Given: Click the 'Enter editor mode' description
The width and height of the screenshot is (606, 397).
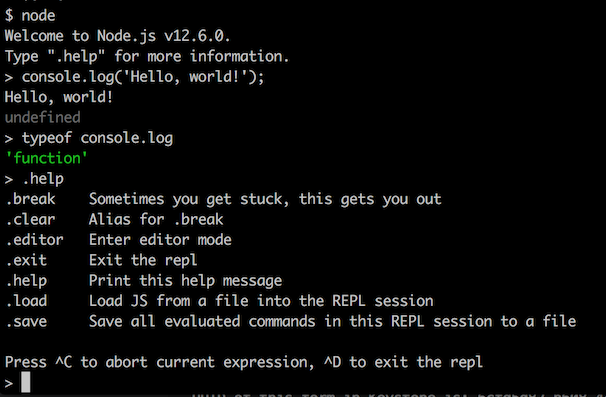Looking at the screenshot, I should [x=160, y=240].
